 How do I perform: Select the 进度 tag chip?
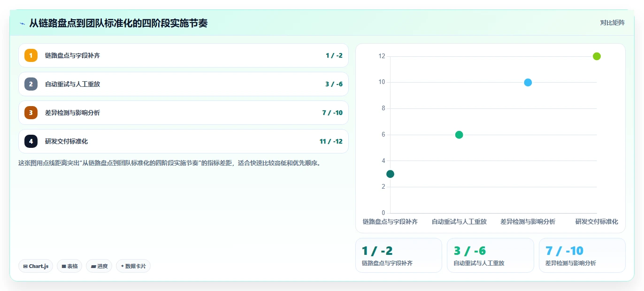[99, 266]
